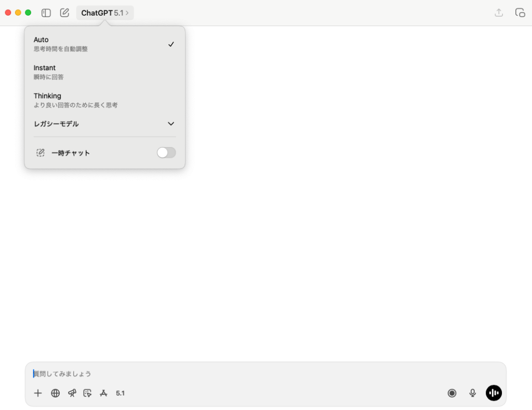Click the agent mode cursor icon
The image size is (532, 410).
[x=87, y=393]
